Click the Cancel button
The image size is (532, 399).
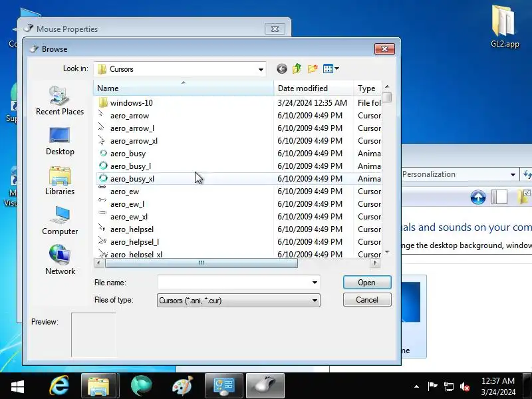click(367, 300)
